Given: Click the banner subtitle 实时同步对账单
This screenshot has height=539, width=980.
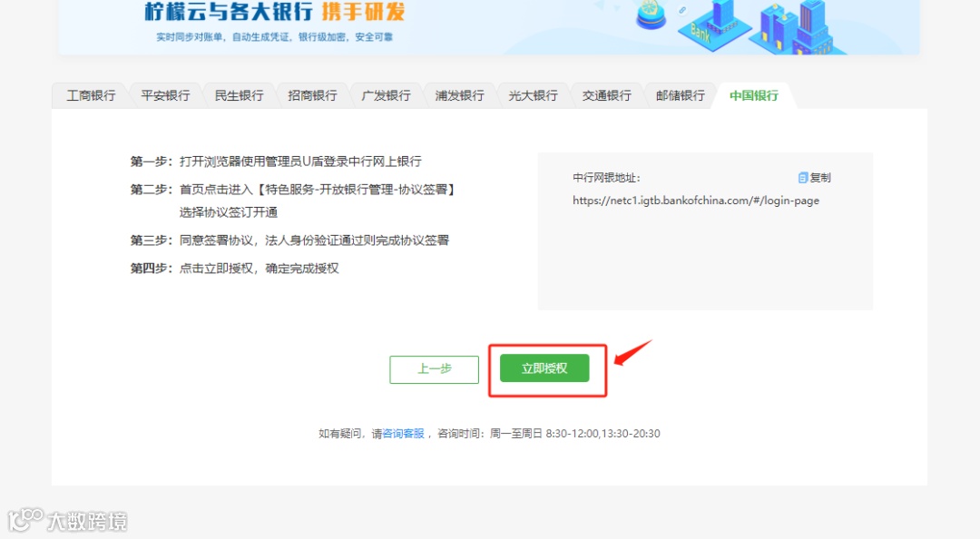Looking at the screenshot, I should (x=191, y=37).
